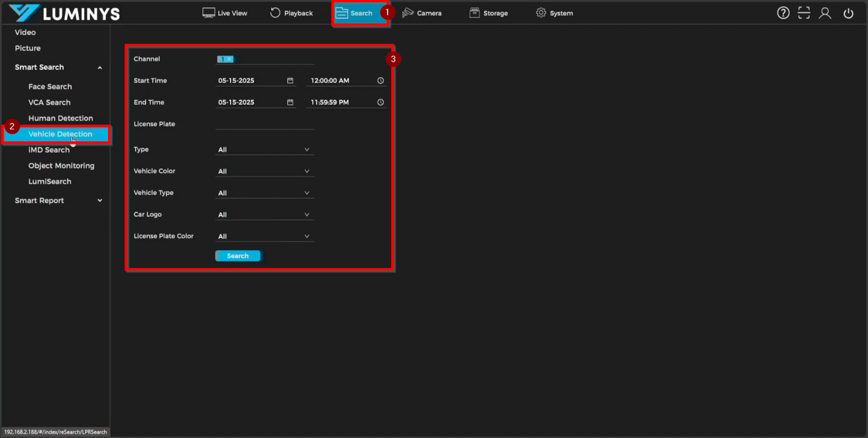Open the user account icon
This screenshot has width=868, height=438.
[825, 12]
